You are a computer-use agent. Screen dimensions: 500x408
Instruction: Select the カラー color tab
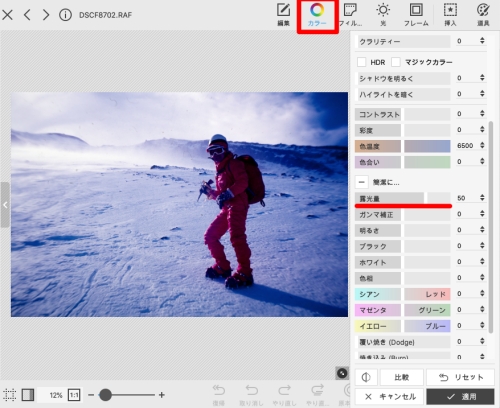(x=317, y=14)
